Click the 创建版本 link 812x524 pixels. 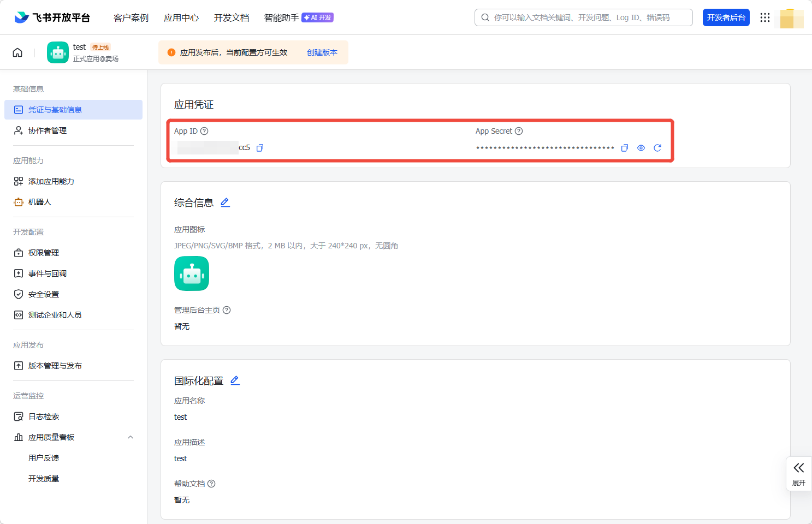pyautogui.click(x=322, y=52)
